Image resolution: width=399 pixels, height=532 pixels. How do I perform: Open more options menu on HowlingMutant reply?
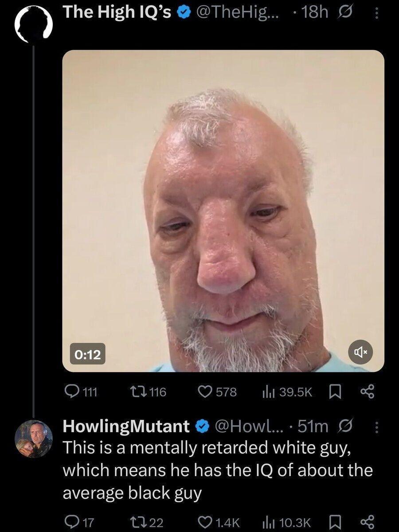click(x=376, y=427)
